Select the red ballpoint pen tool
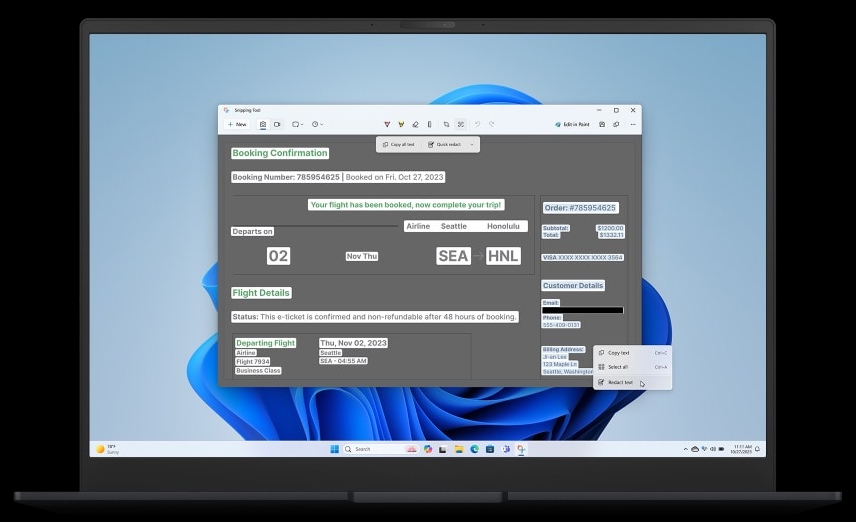856x522 pixels. (x=387, y=124)
